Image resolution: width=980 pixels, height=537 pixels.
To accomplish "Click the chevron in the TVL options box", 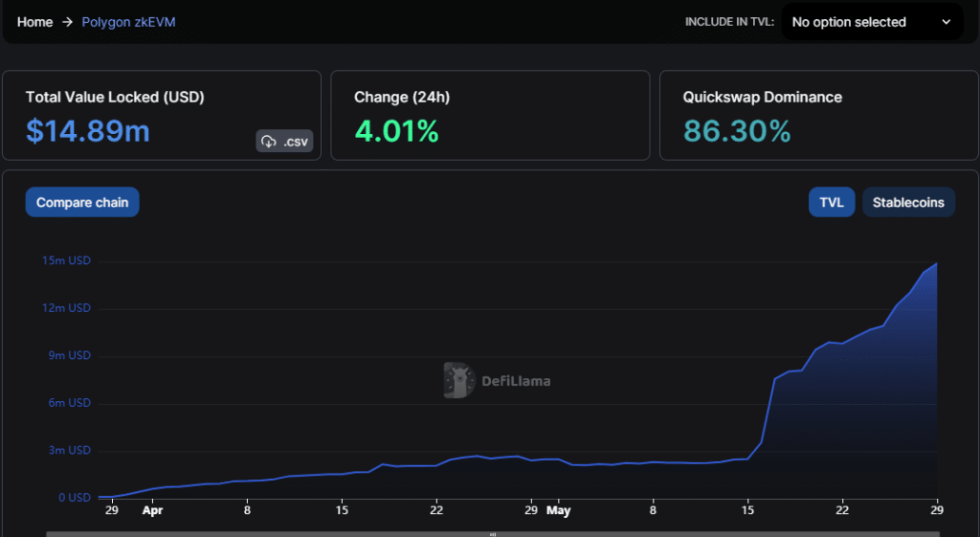I will pos(947,22).
